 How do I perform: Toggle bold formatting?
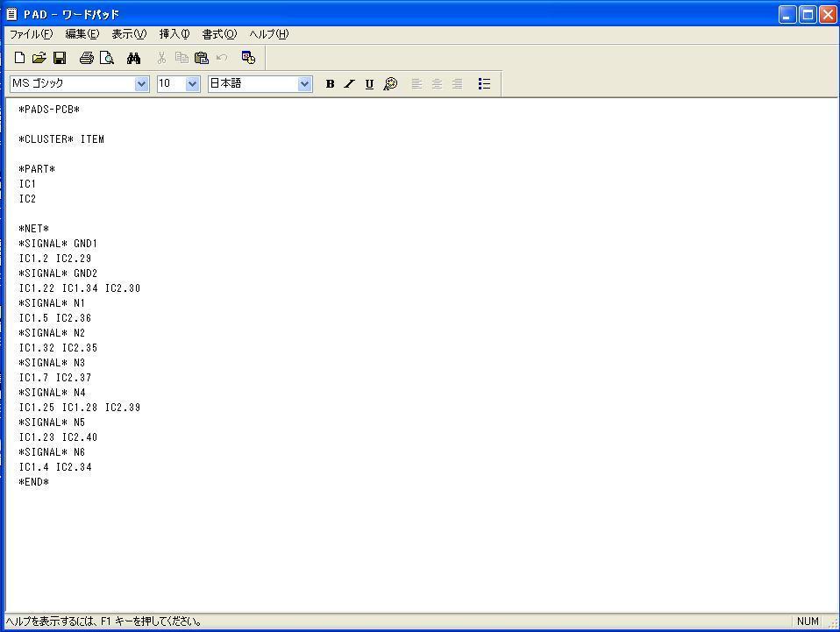[330, 84]
